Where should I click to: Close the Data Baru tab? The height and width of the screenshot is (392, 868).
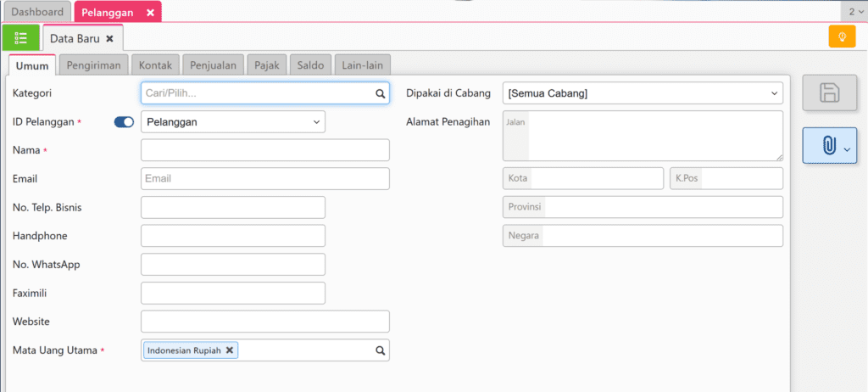coord(109,38)
